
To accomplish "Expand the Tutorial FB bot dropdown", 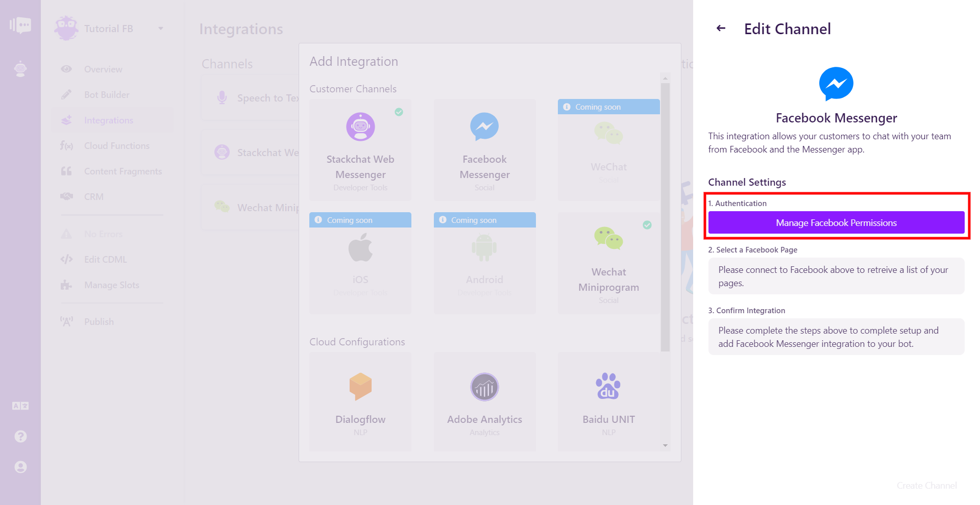I will 161,29.
